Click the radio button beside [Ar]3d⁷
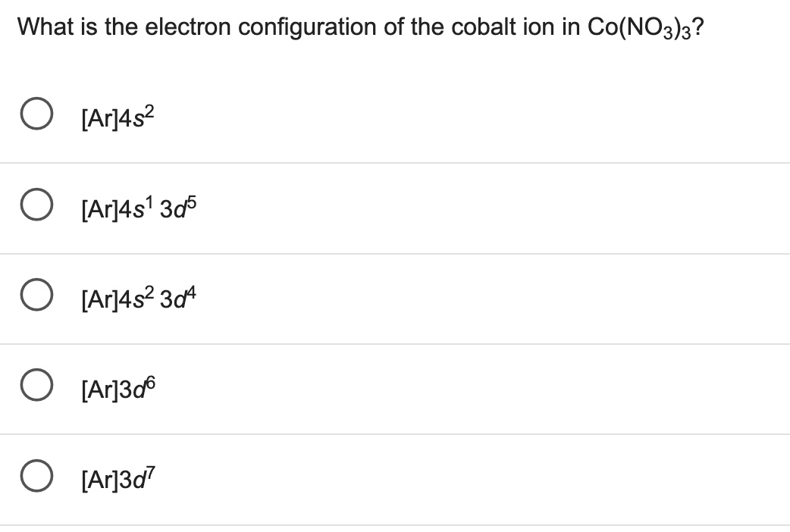This screenshot has width=790, height=532. pos(36,477)
